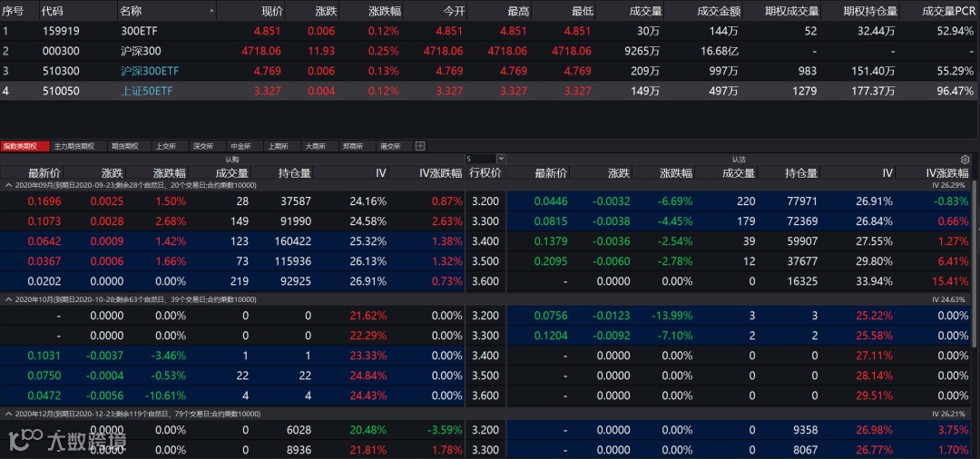Select put price 0.0446 in September
Screen dimensions: 980x459
(551, 201)
